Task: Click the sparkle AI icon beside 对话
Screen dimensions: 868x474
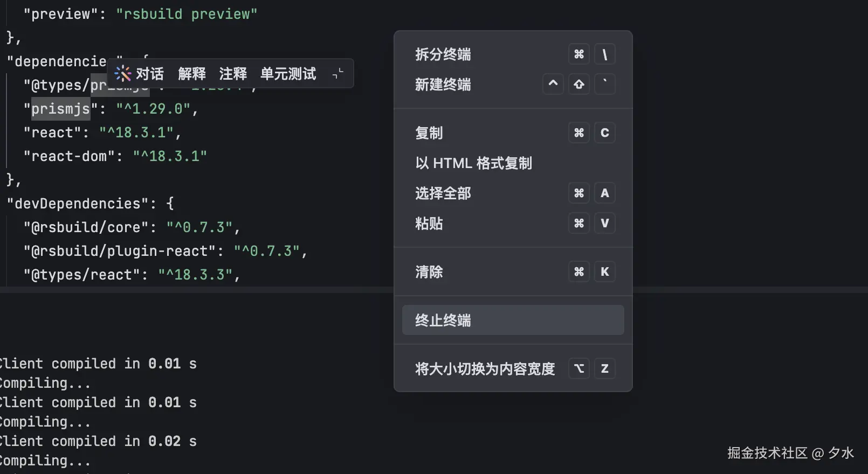Action: click(x=123, y=73)
